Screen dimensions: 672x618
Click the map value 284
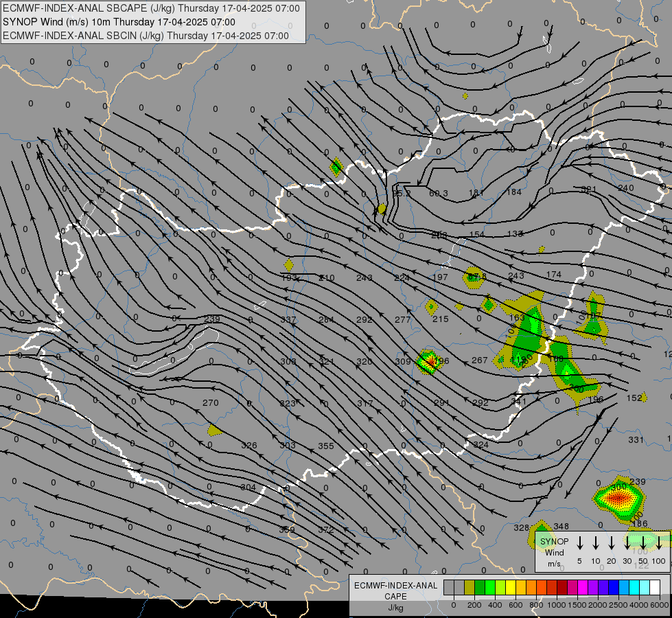tap(326, 320)
